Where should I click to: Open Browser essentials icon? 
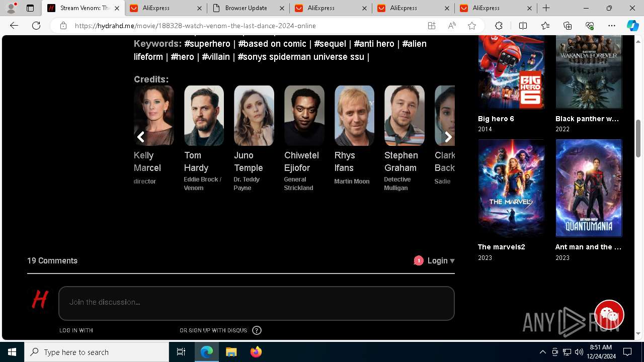(x=590, y=26)
